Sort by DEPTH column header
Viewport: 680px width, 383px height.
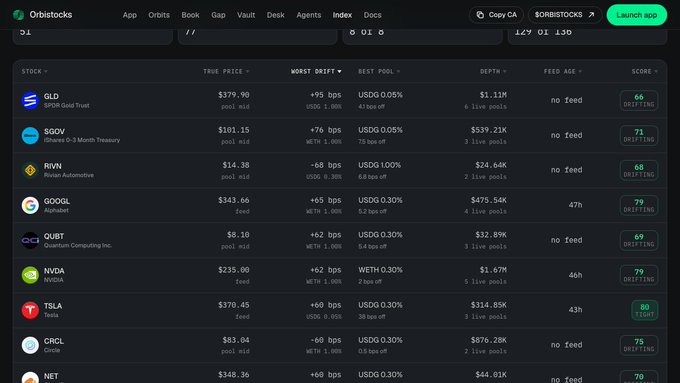coord(493,71)
